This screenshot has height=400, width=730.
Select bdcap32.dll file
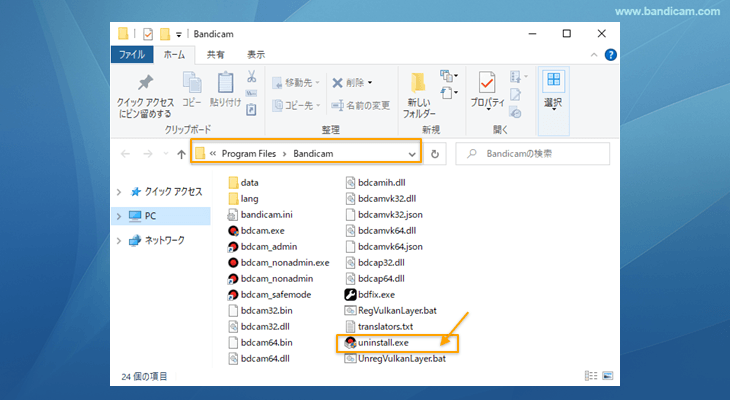point(375,263)
